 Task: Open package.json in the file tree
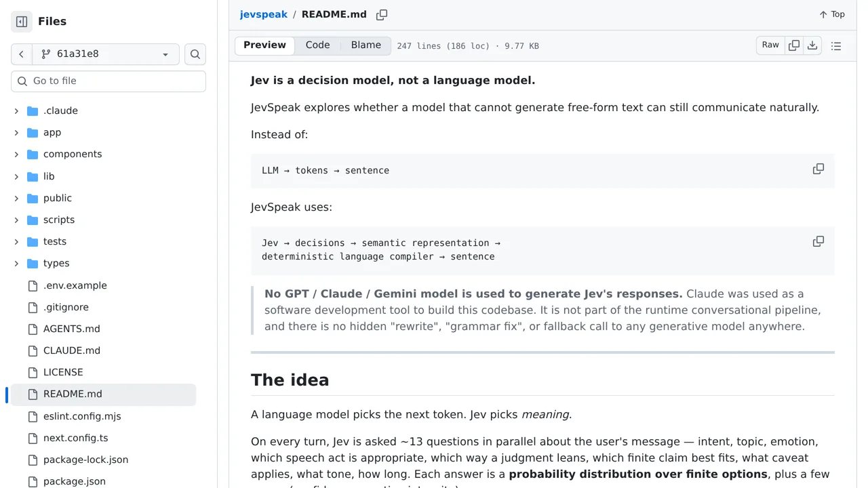point(75,481)
